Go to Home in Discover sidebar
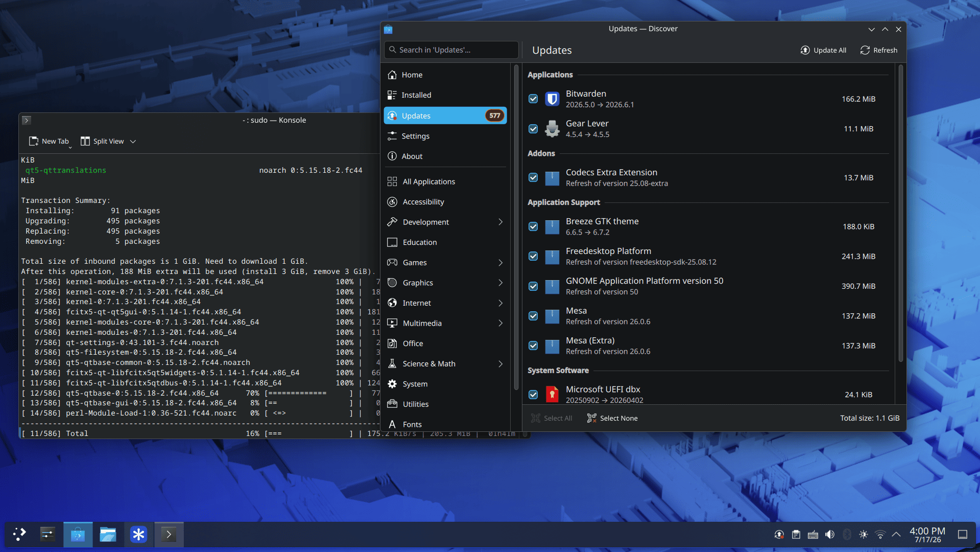Image resolution: width=980 pixels, height=552 pixels. 445,75
